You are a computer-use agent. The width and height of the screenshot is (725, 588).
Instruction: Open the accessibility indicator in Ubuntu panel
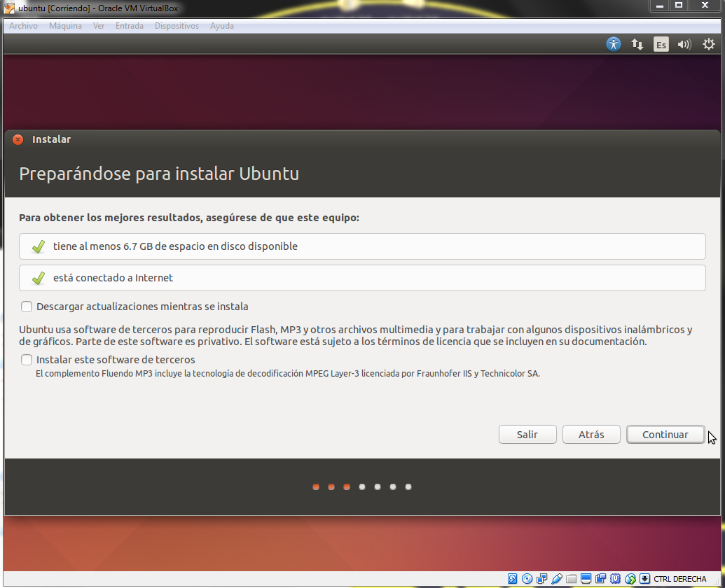tap(614, 44)
